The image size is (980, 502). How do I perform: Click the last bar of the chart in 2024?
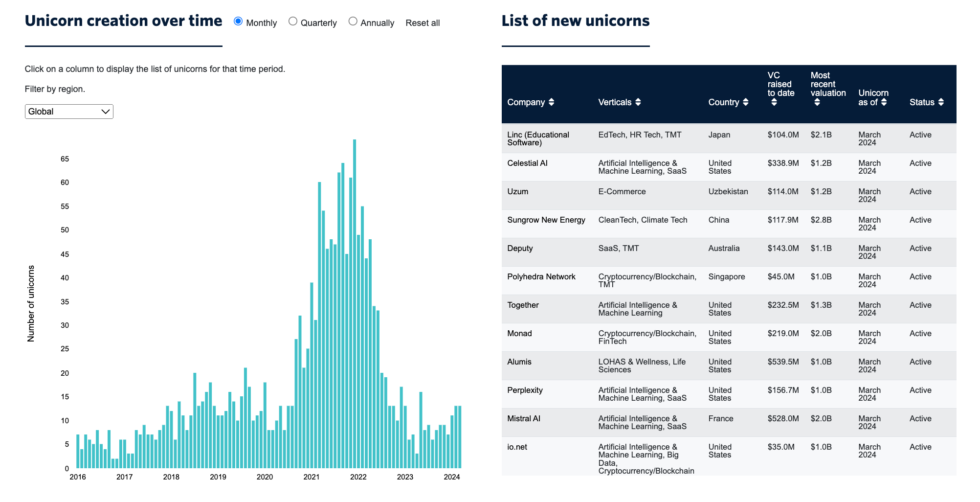click(x=460, y=437)
